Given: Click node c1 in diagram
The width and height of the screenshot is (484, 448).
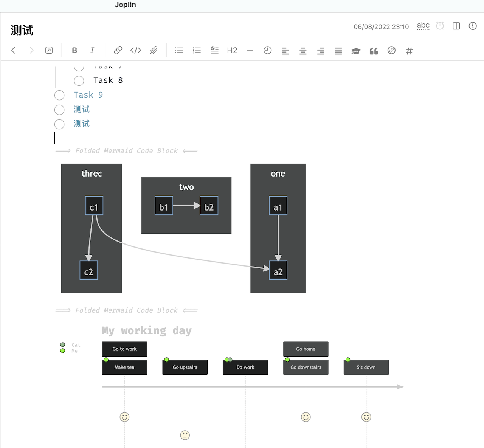Looking at the screenshot, I should (x=94, y=206).
